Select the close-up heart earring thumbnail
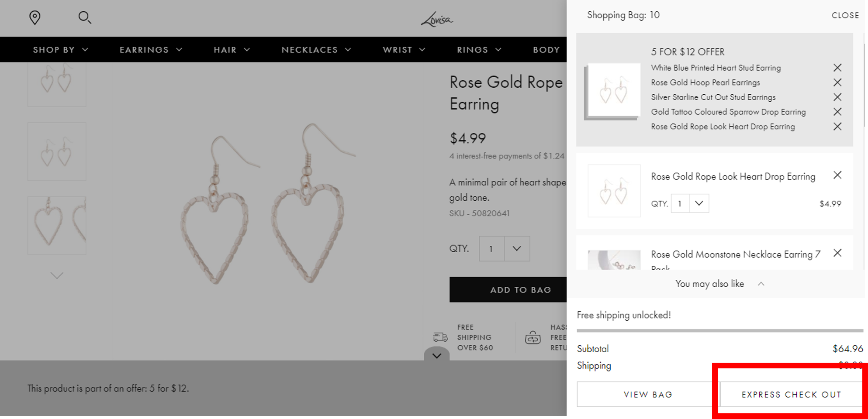868x419 pixels. tap(57, 226)
